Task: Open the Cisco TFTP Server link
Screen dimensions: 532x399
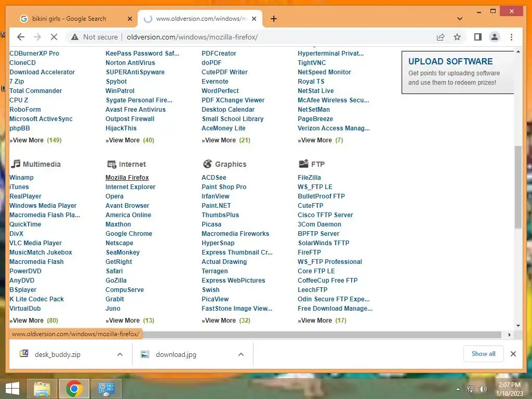Action: click(325, 215)
